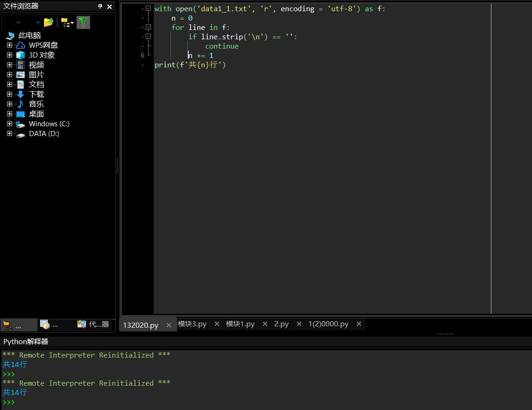The image size is (532, 410).
Task: Click the 'n = 0' line in the editor
Action: (x=182, y=18)
